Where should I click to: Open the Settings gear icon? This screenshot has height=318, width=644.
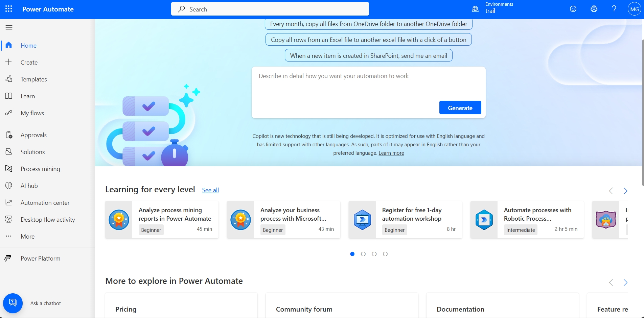pyautogui.click(x=594, y=9)
